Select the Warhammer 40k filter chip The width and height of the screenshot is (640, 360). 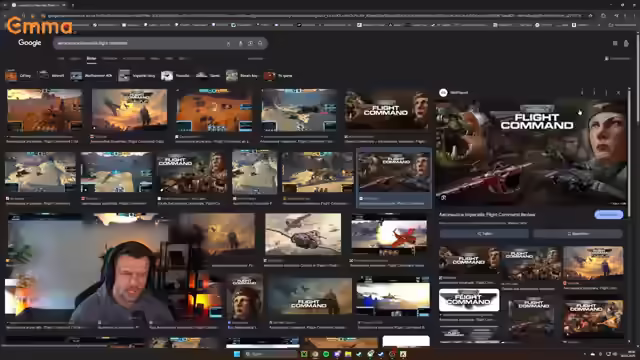click(x=91, y=76)
